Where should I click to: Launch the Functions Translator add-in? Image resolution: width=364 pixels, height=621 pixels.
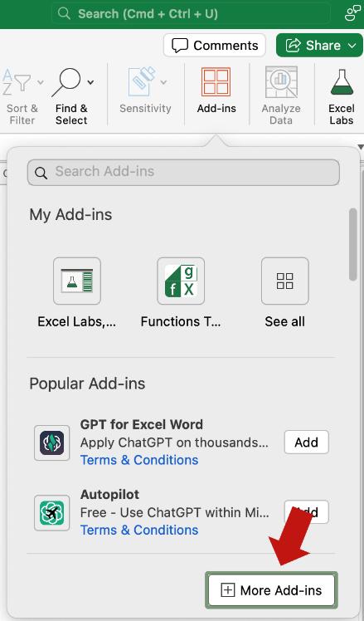[181, 281]
